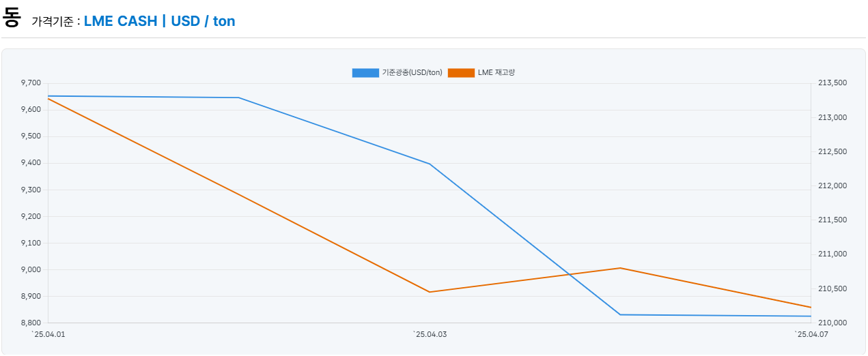Select the `25.04.07 date label
This screenshot has width=868, height=356.
click(x=811, y=334)
